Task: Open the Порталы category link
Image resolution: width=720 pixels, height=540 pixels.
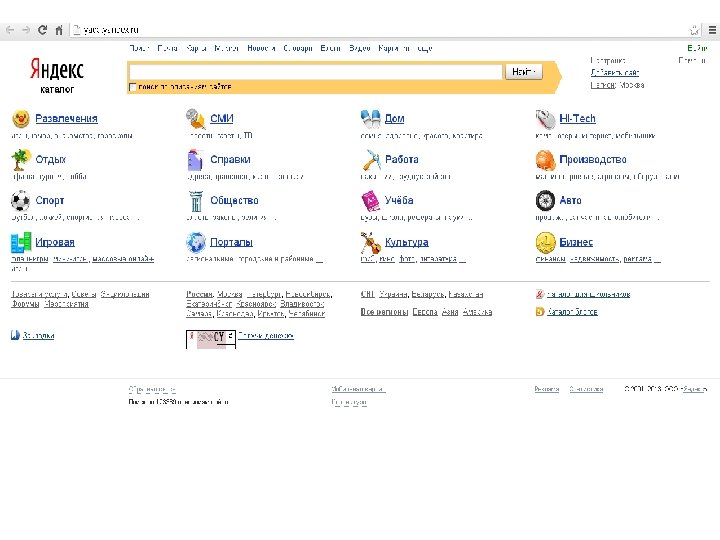Action: pyautogui.click(x=231, y=242)
